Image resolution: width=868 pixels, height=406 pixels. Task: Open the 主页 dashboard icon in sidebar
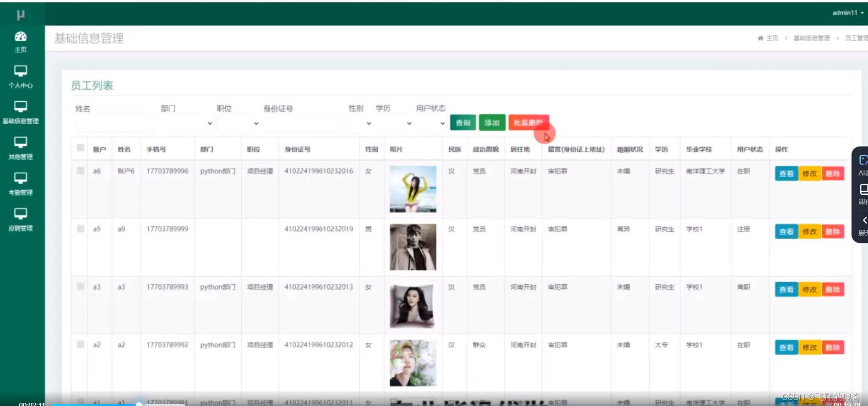tap(21, 37)
